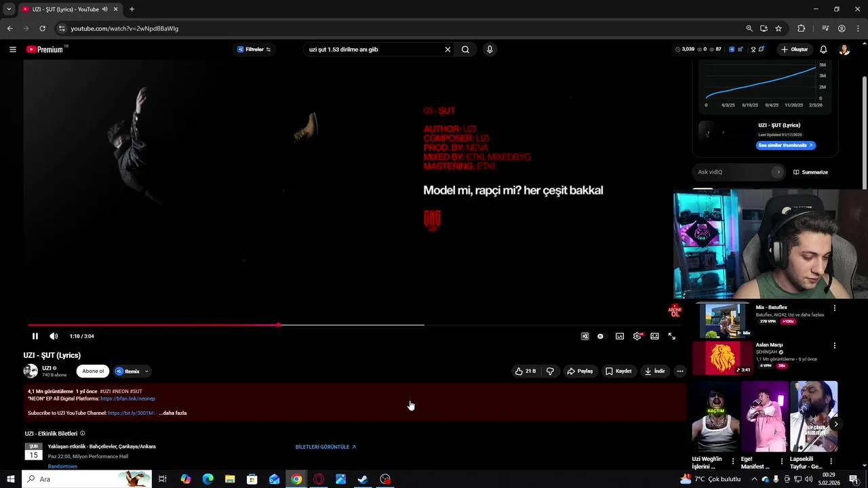The width and height of the screenshot is (868, 488).
Task: Run search with the magnifier button
Action: coord(465,49)
